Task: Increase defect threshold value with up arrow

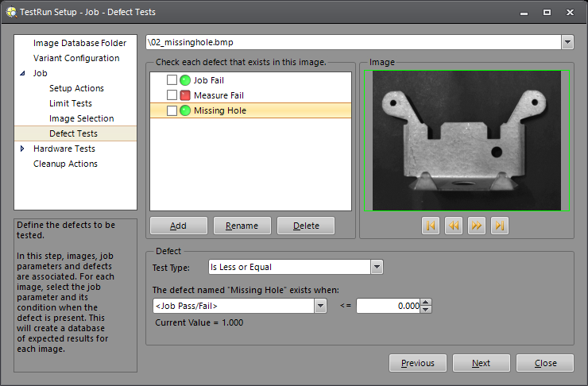Action: coord(425,302)
